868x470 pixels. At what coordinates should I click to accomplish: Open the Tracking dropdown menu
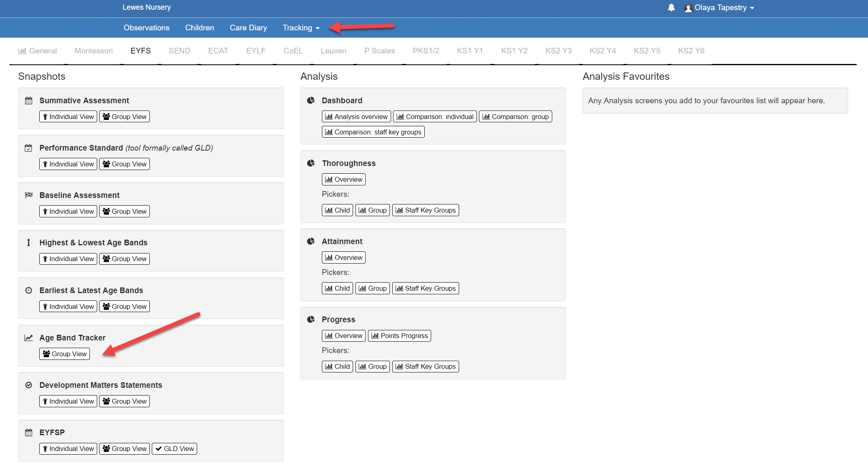(x=301, y=28)
